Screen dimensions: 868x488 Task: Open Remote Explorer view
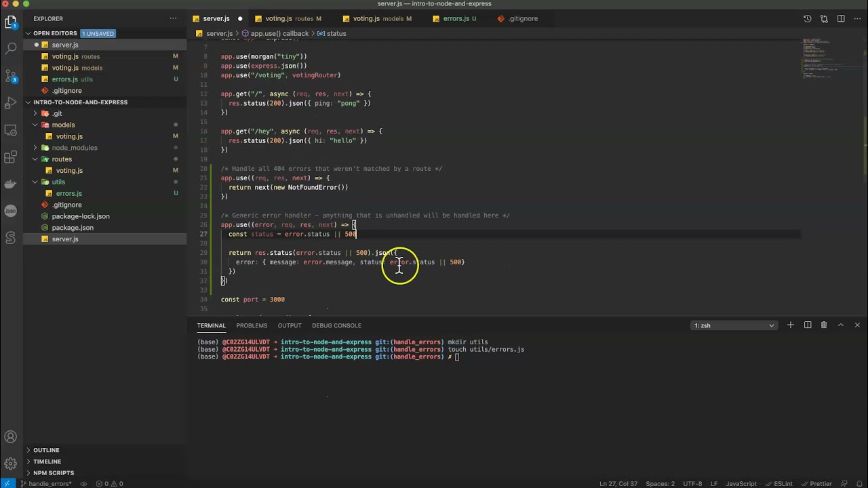(x=11, y=130)
